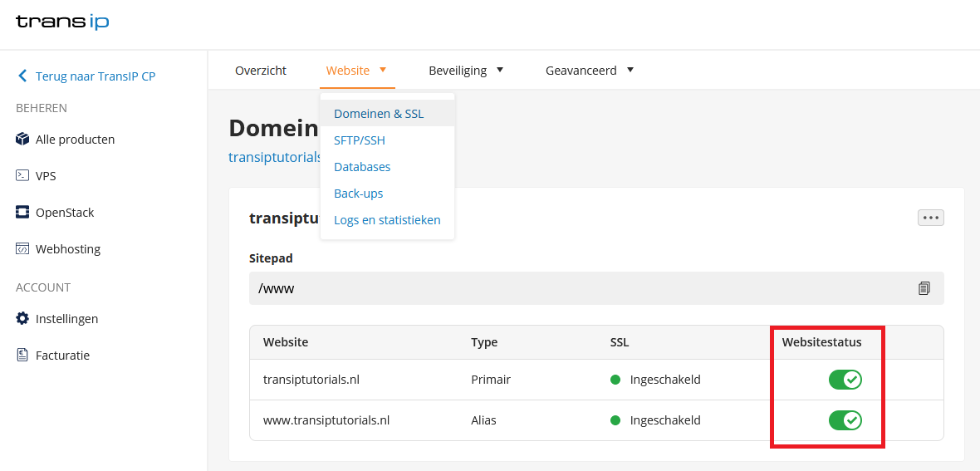980x471 pixels.
Task: Click the OpenStack icon in sidebar
Action: click(x=22, y=212)
